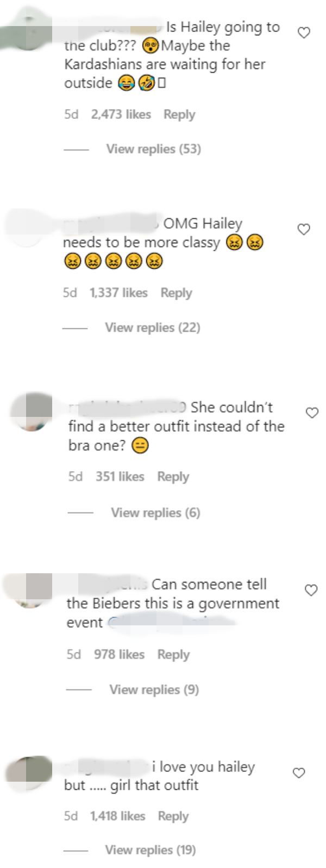Reply to the comment with 1,418 likes
The image size is (326, 868).
pyautogui.click(x=173, y=816)
